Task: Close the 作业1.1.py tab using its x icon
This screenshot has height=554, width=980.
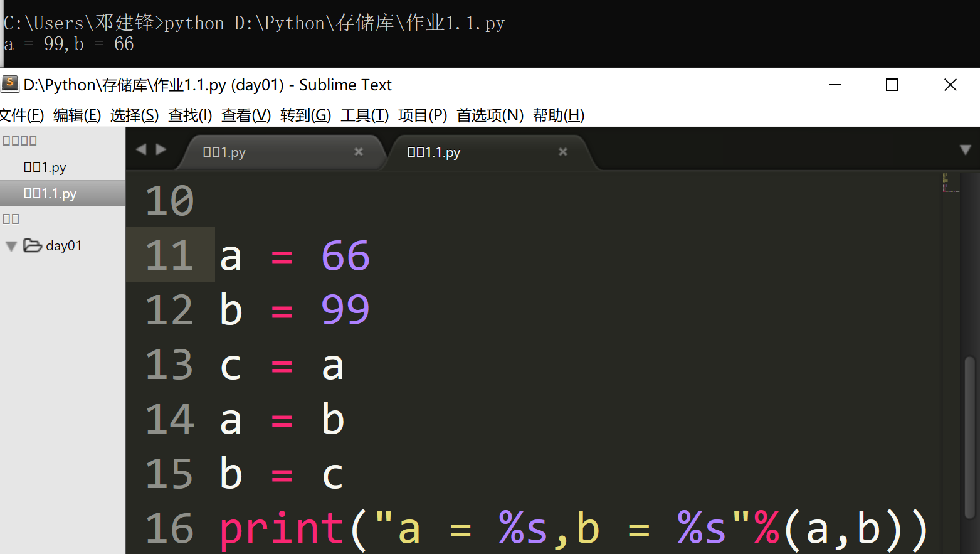Action: click(x=562, y=152)
